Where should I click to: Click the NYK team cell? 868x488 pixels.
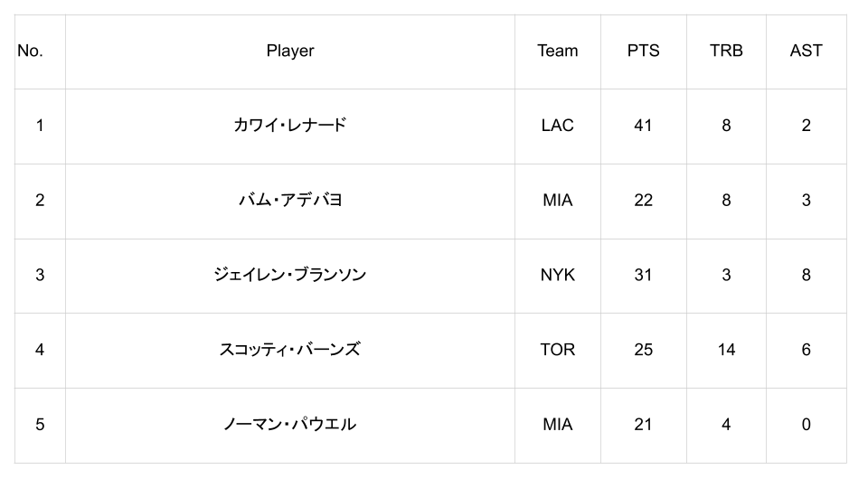coord(557,275)
